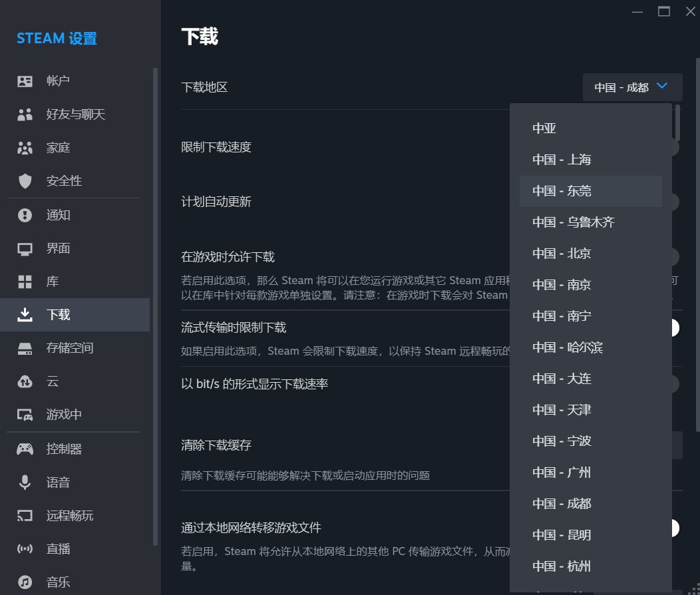Click the 安全性 security shield icon
This screenshot has height=595, width=700.
click(25, 180)
